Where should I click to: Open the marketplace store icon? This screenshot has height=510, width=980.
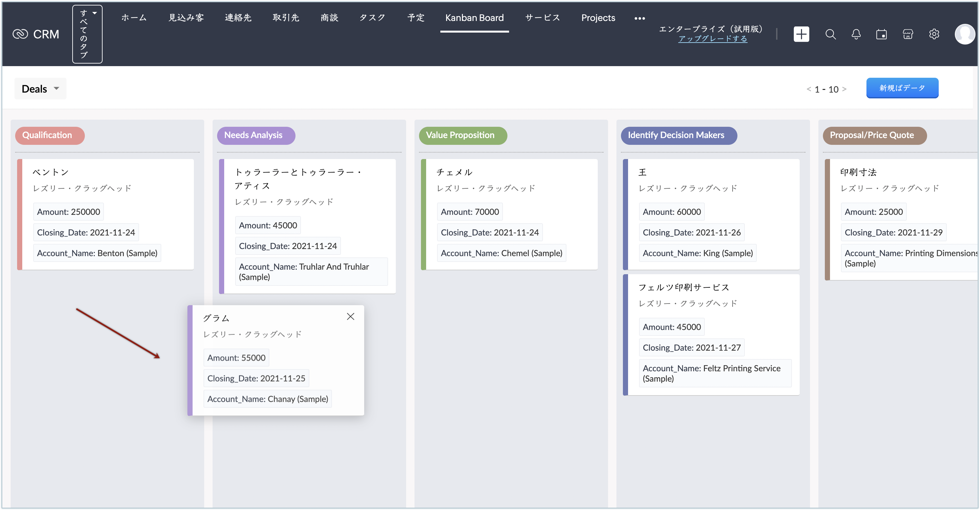point(908,34)
